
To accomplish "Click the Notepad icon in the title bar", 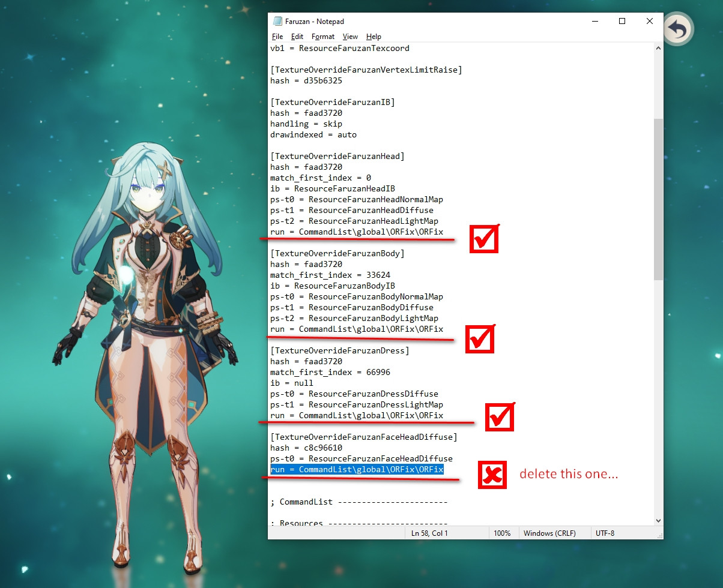I will (278, 21).
